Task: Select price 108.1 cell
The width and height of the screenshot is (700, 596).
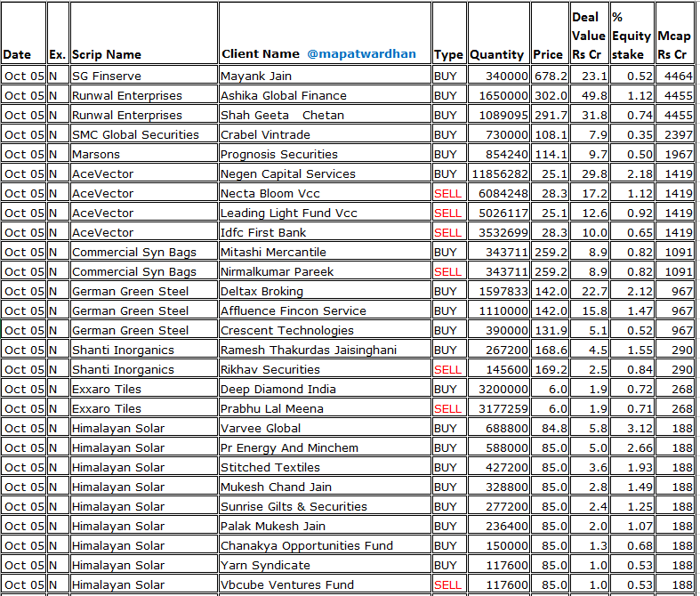Action: click(550, 135)
